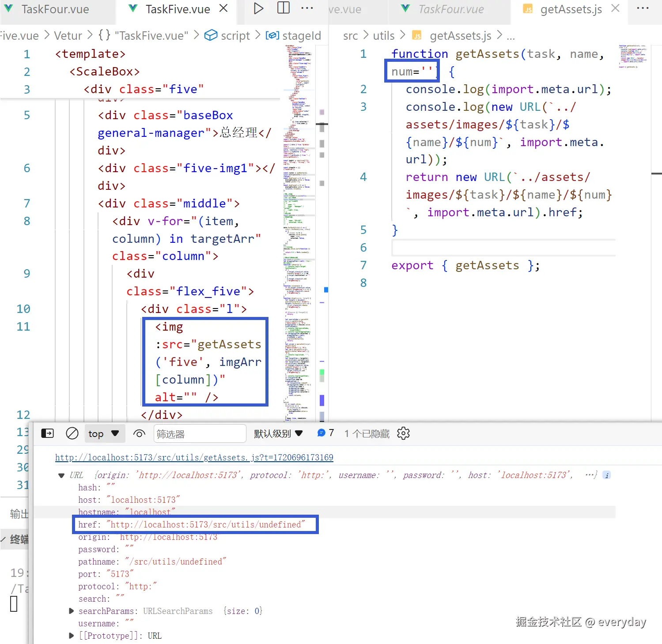Click Vetur breadcrumb item

68,36
